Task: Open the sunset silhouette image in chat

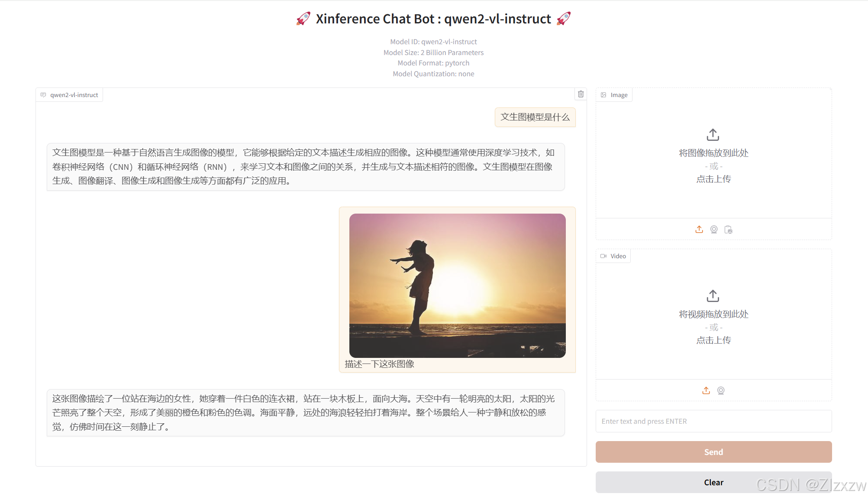Action: pos(457,286)
